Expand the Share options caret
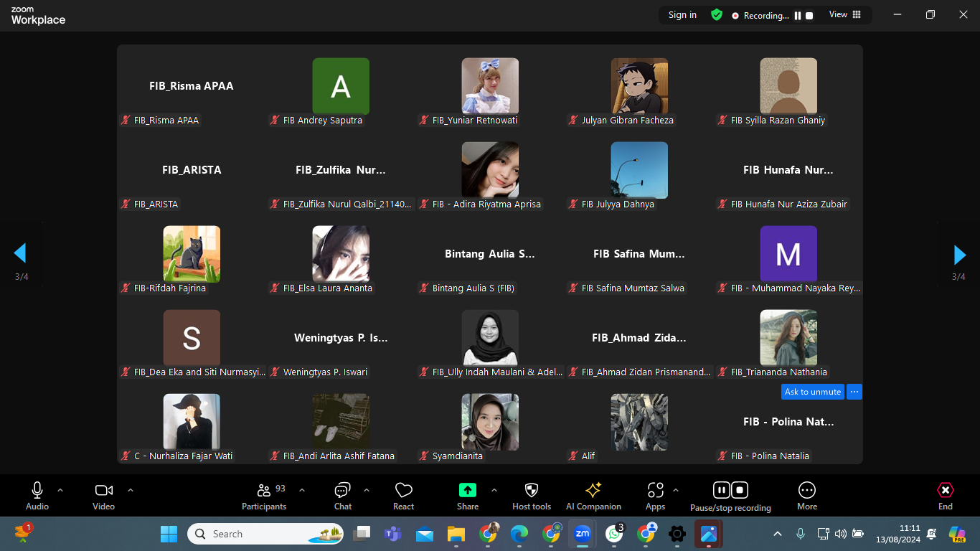 (494, 490)
